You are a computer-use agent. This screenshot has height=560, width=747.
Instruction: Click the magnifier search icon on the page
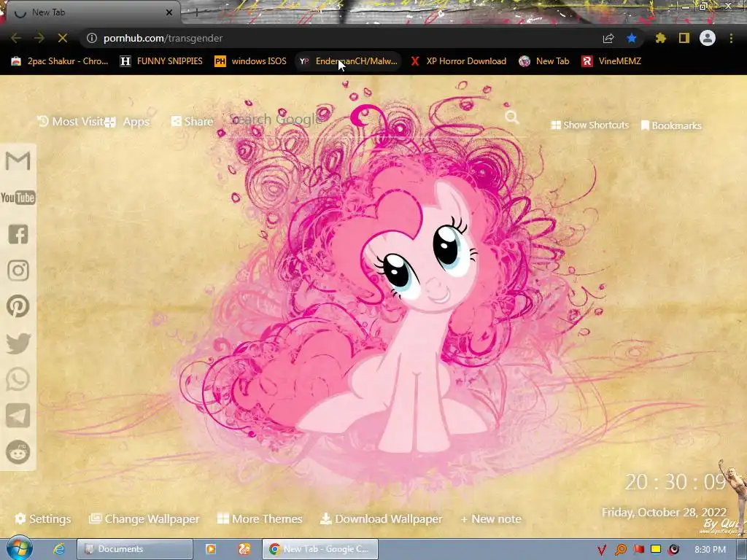point(511,117)
